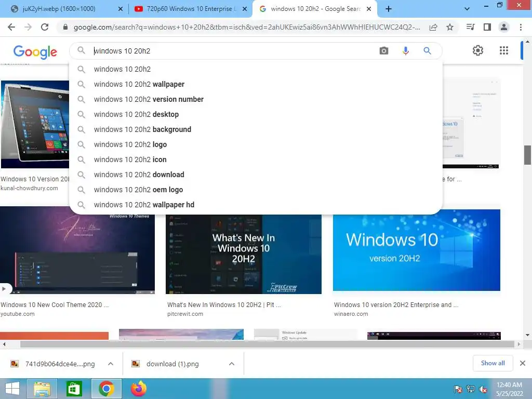Close the YouTube 720p60 tab
Viewport: 532px width, 399px height.
click(x=245, y=9)
